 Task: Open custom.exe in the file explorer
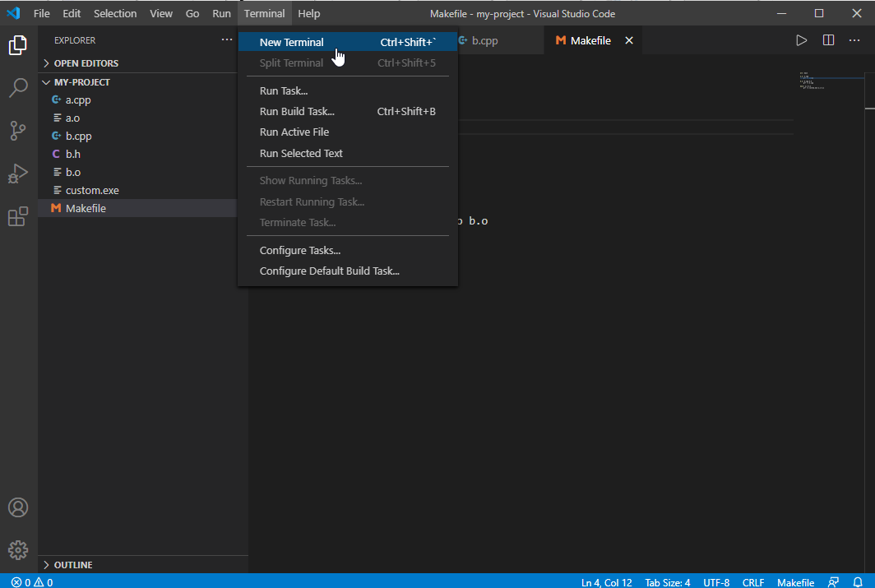[x=92, y=190]
